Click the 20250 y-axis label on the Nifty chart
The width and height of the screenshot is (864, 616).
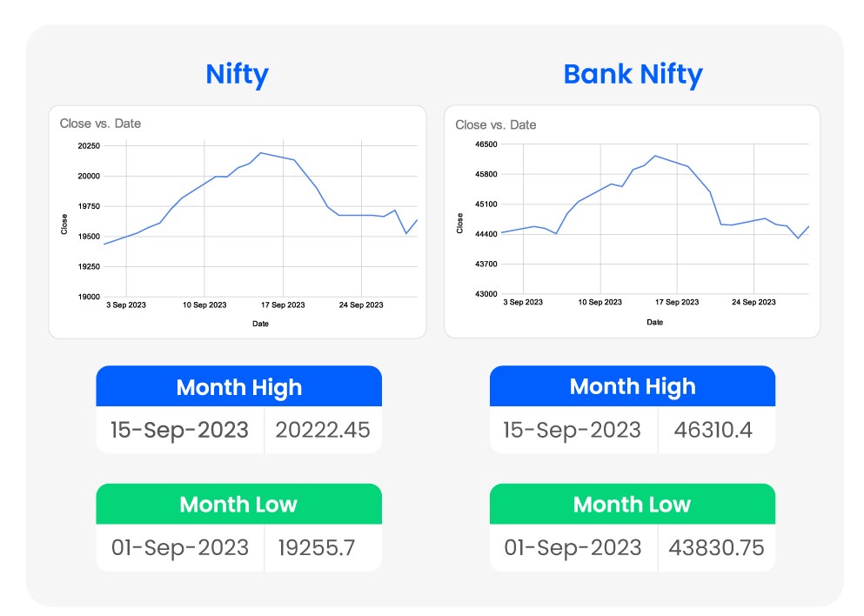(x=89, y=146)
